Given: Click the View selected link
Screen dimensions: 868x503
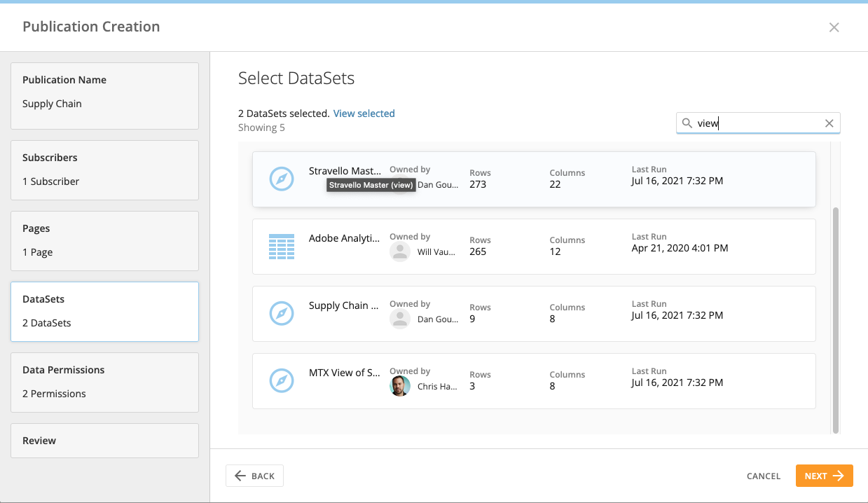Looking at the screenshot, I should pyautogui.click(x=364, y=113).
